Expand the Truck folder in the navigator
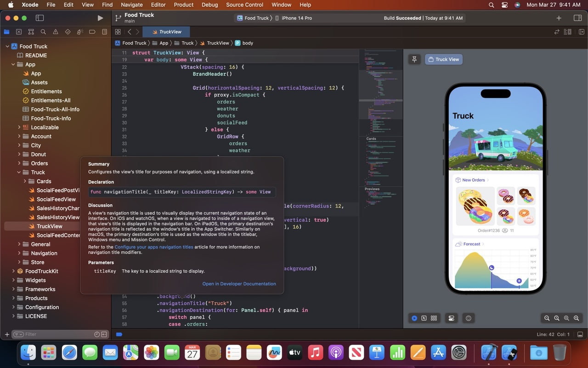The image size is (588, 368). (18, 172)
